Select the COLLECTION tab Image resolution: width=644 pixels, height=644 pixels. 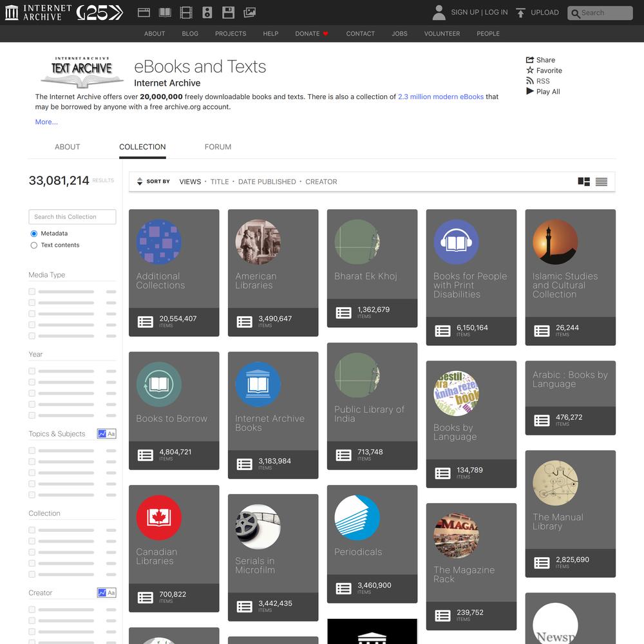tap(142, 147)
